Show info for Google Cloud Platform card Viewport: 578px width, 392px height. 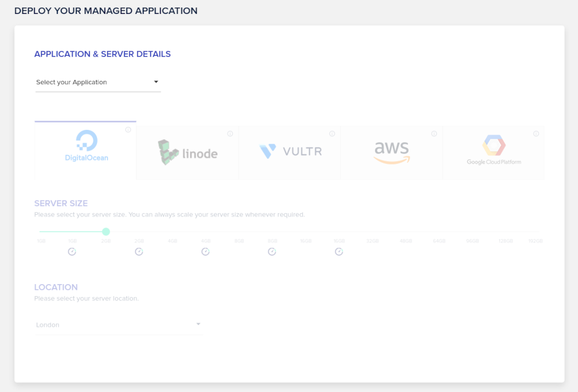coord(536,134)
